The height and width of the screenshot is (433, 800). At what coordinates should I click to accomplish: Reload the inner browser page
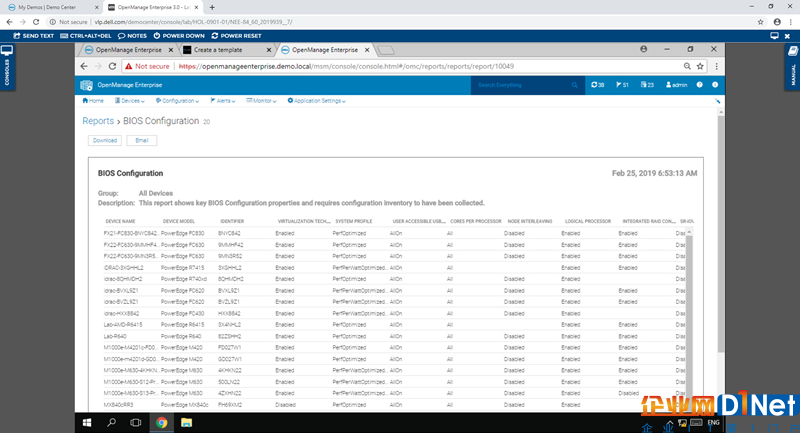coord(113,66)
